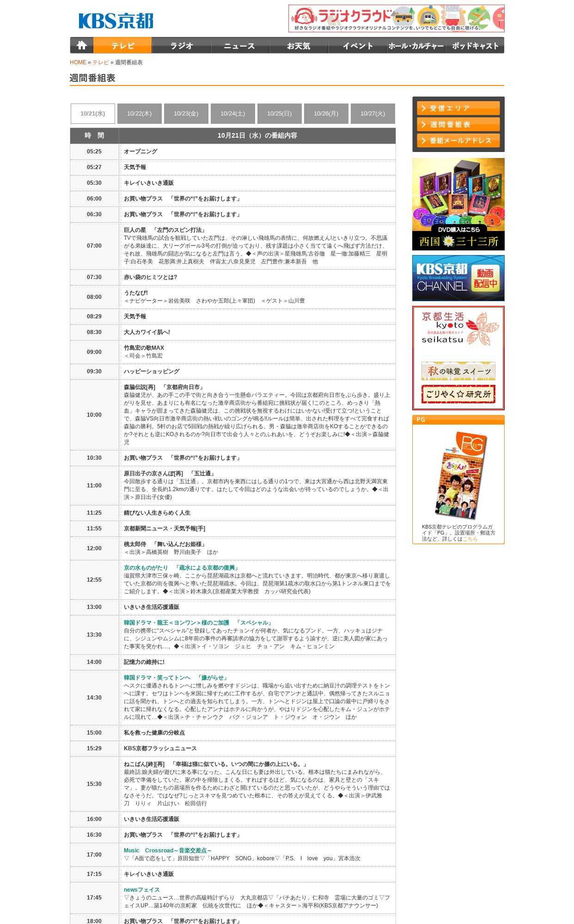Image resolution: width=574 pixels, height=924 pixels.
Task: Click the 大人カワイイ肌へ! entry
Action: [x=147, y=332]
